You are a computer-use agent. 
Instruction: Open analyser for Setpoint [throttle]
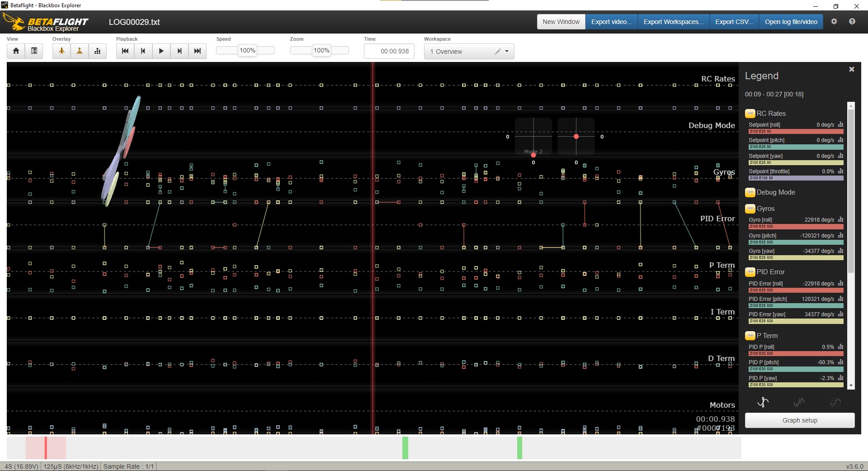coord(840,171)
